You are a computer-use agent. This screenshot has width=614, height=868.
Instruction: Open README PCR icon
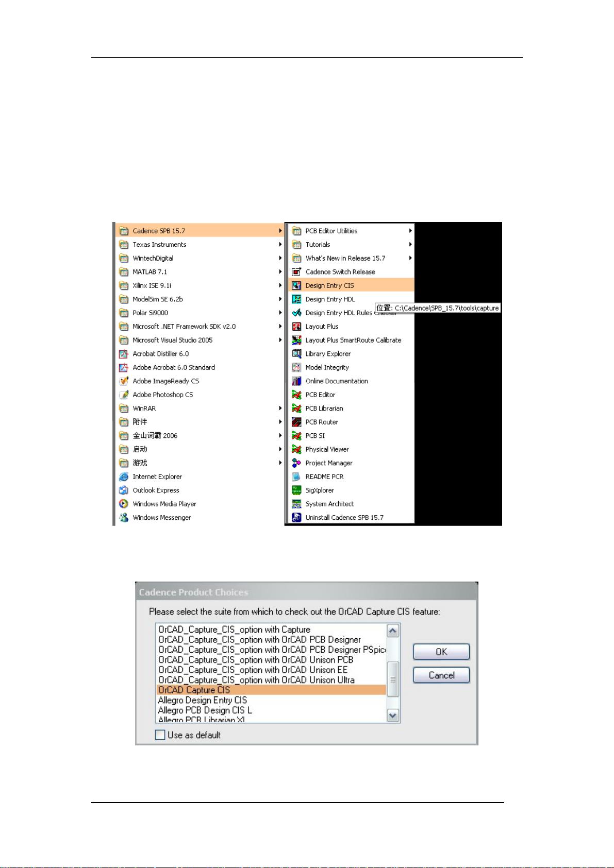296,476
